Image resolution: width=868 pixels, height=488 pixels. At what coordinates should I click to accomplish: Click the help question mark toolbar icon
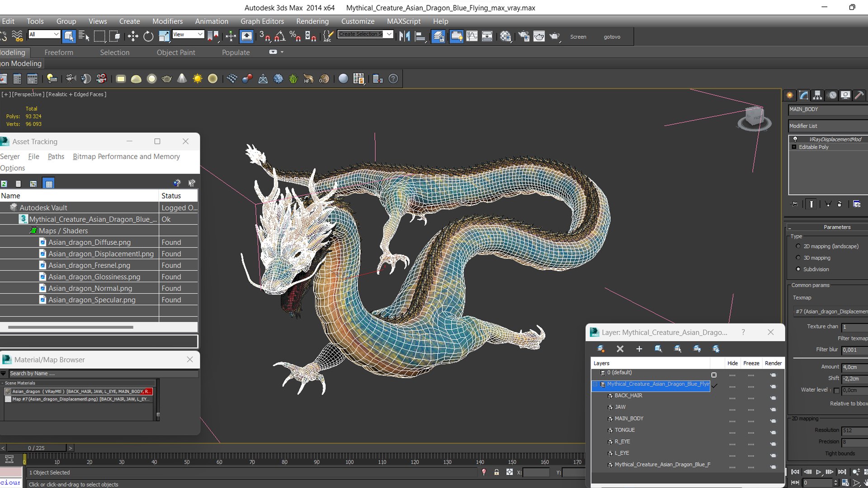click(393, 79)
